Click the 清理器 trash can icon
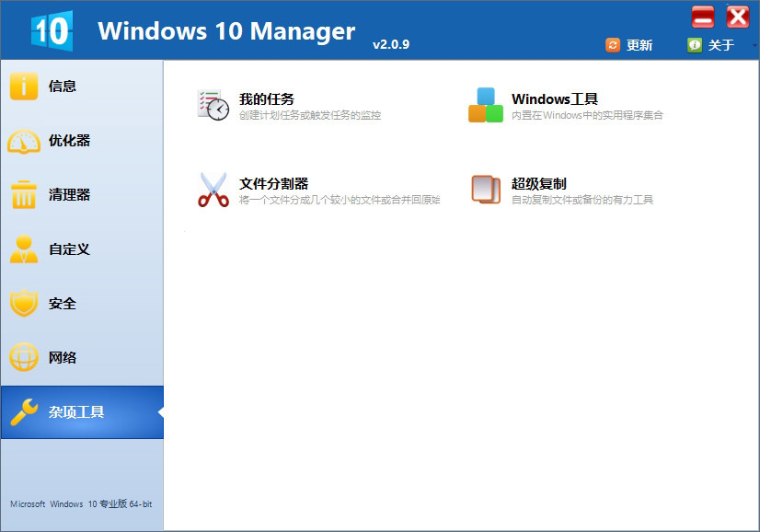Viewport: 760px width, 532px height. pos(24,195)
